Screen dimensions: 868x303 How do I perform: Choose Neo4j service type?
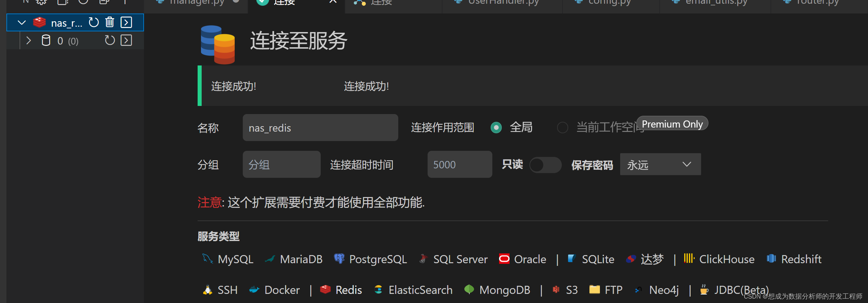pyautogui.click(x=657, y=290)
